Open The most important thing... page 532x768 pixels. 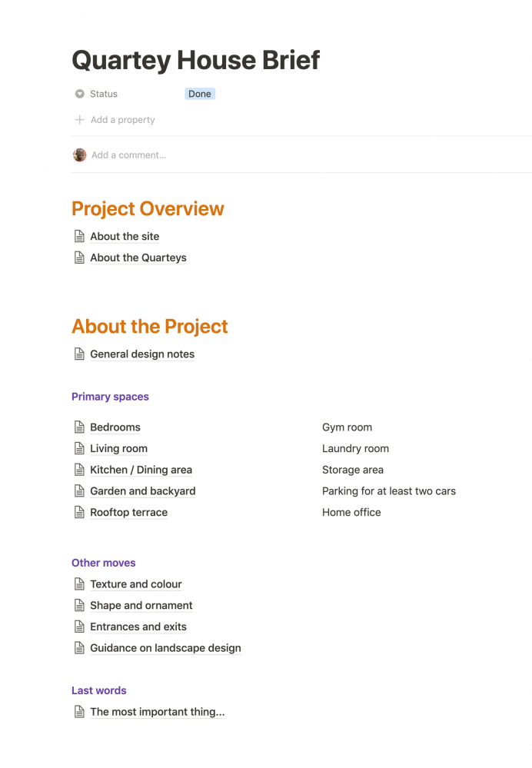point(157,712)
